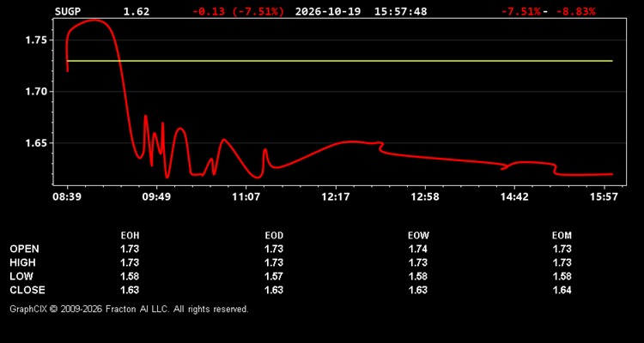Viewport: 644px width, 343px height.
Task: Click the EOM OPEN value 1.73
Action: click(x=562, y=249)
